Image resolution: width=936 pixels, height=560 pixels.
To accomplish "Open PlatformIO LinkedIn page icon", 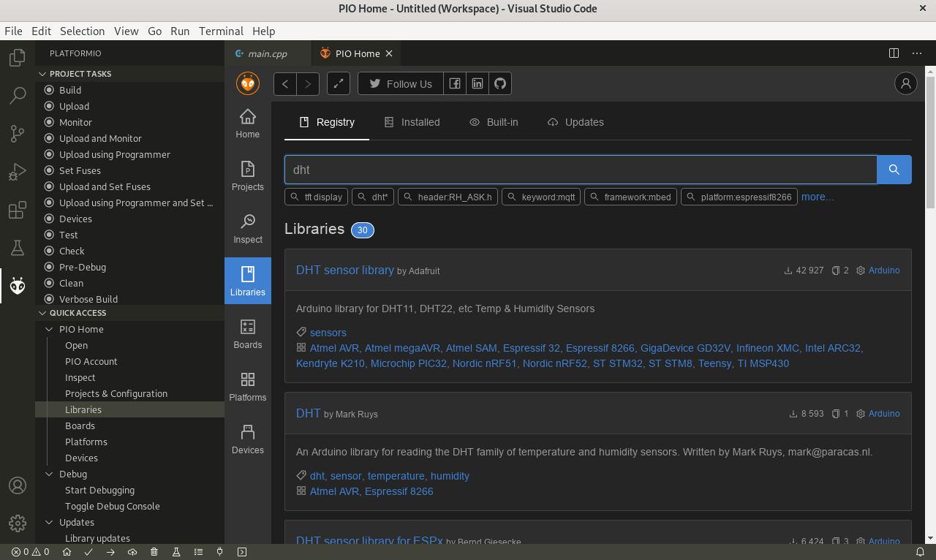I will [x=478, y=83].
